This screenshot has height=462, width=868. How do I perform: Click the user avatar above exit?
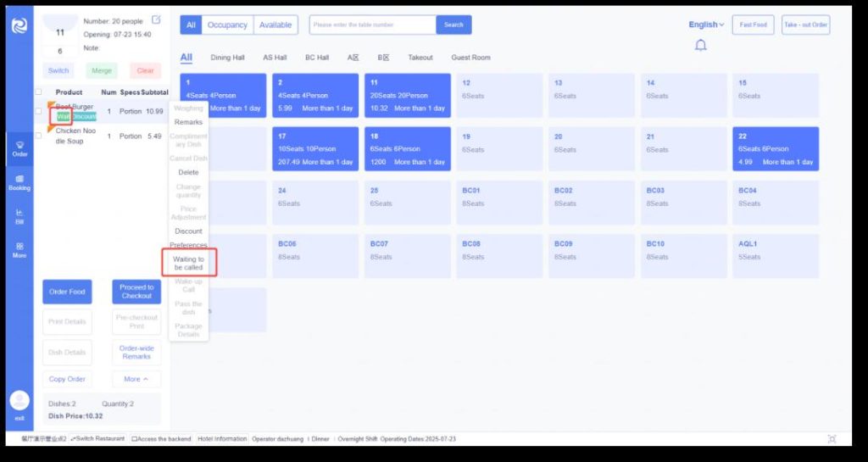[x=19, y=400]
